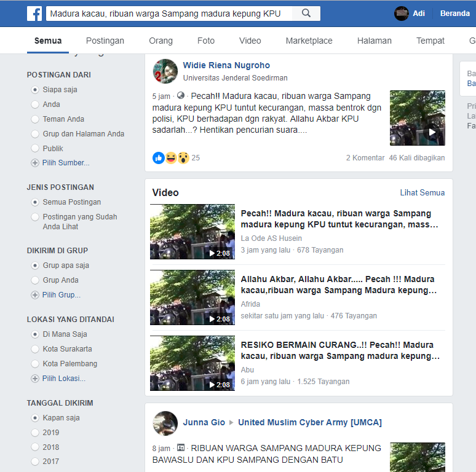Click the search magnifier button
Viewport: 476px width, 472px height.
(306, 14)
